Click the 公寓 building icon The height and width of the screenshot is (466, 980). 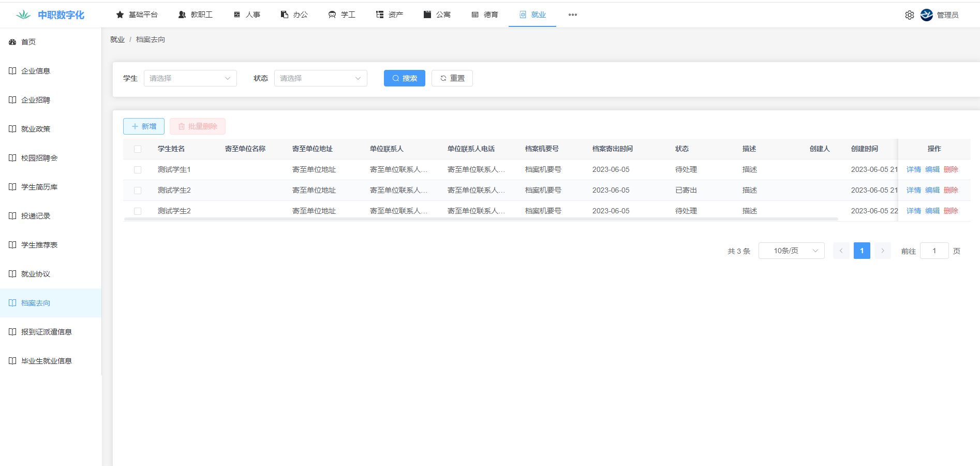coord(427,15)
